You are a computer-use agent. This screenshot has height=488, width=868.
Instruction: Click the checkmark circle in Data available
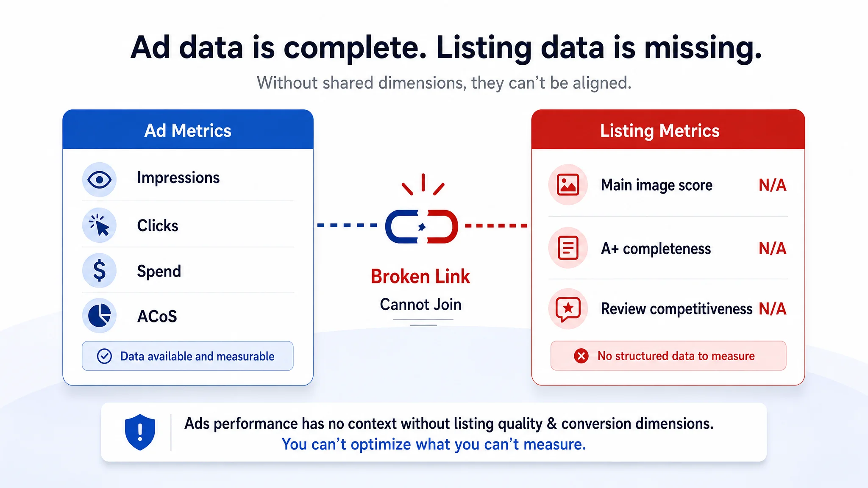(104, 356)
